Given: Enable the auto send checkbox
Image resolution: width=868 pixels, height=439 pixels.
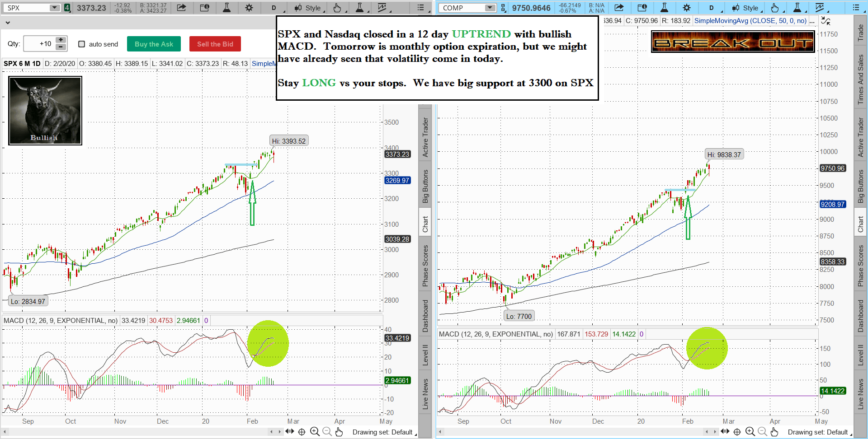Looking at the screenshot, I should (82, 44).
